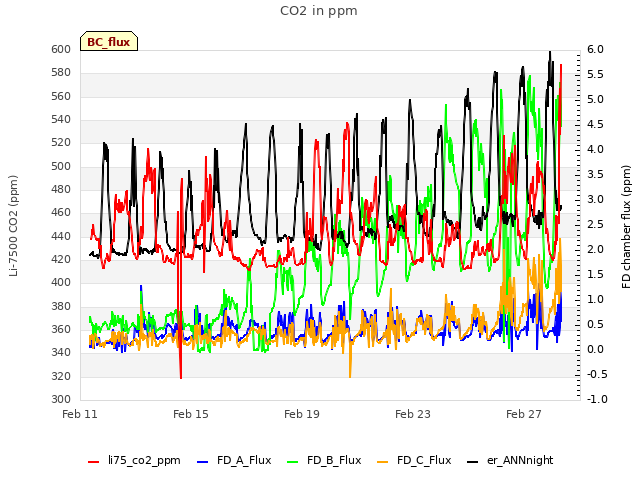Click the -0.5 right-axis tick label
640x480 pixels.
[597, 374]
